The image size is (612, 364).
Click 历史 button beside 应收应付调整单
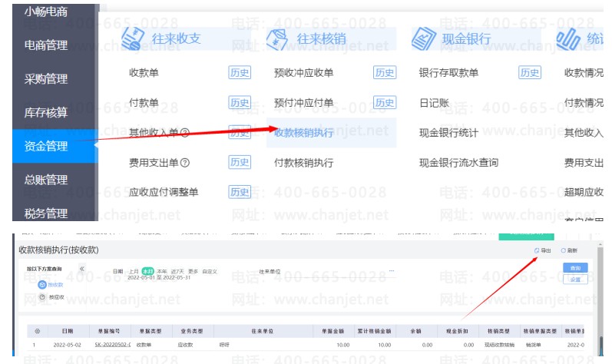pyautogui.click(x=240, y=192)
